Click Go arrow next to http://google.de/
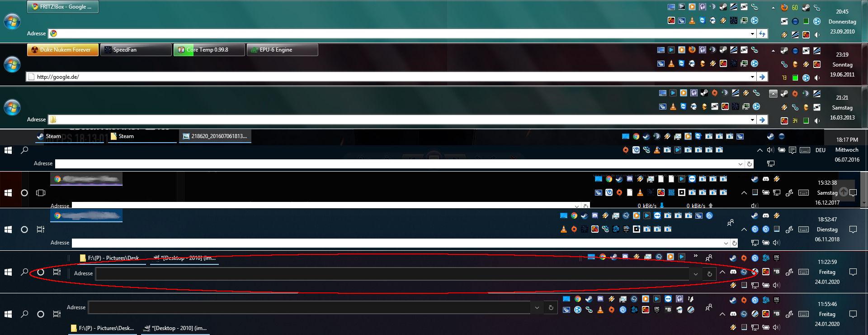 coord(762,77)
